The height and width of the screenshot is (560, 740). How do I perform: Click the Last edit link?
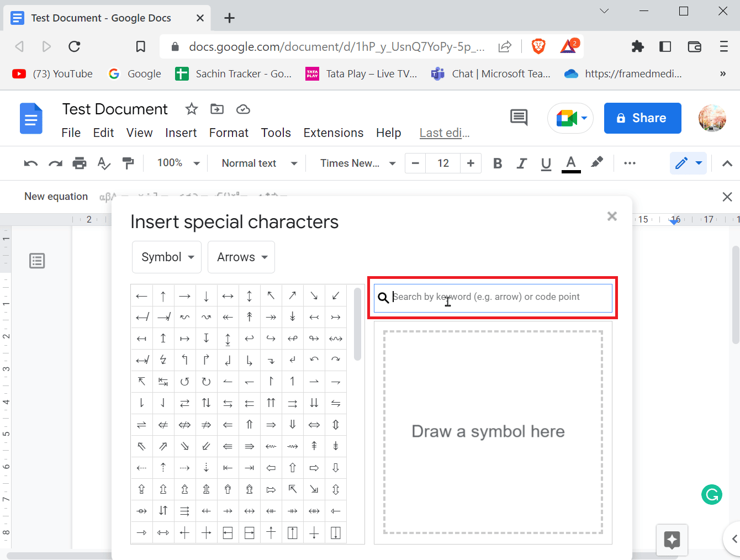tap(445, 133)
